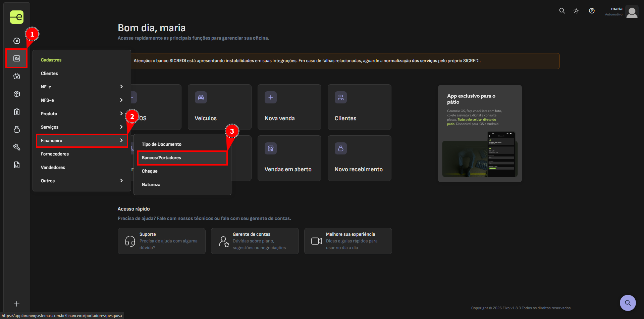Open the Melhore sua experiência card
Screen dimensions: 644x319
(x=348, y=241)
